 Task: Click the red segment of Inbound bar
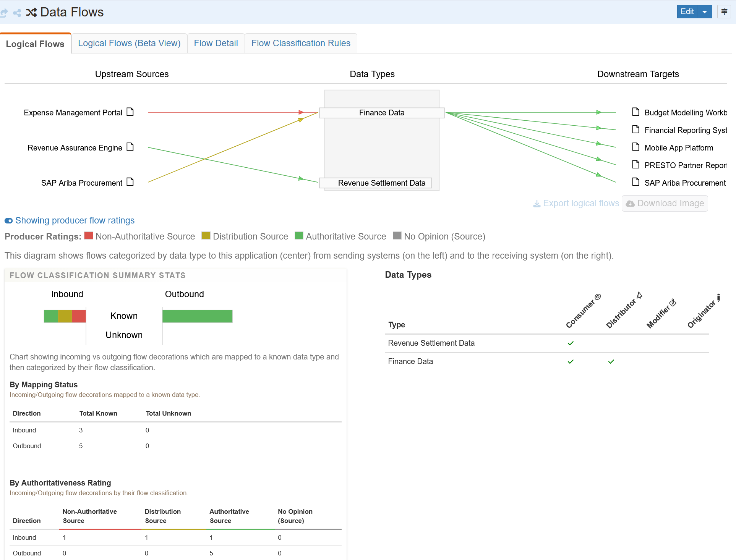point(79,316)
